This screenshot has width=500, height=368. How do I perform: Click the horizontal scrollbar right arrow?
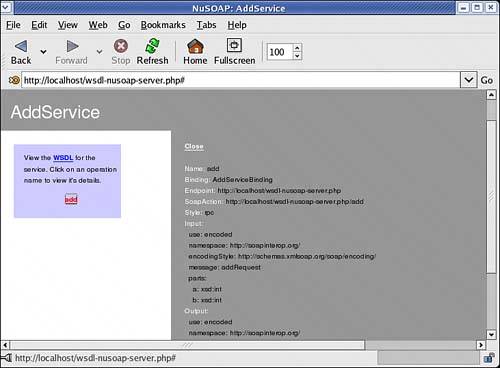[481, 345]
